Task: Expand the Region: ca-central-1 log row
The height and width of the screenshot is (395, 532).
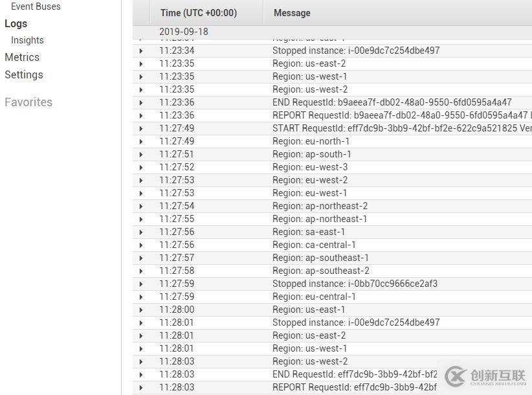Action: tap(141, 245)
